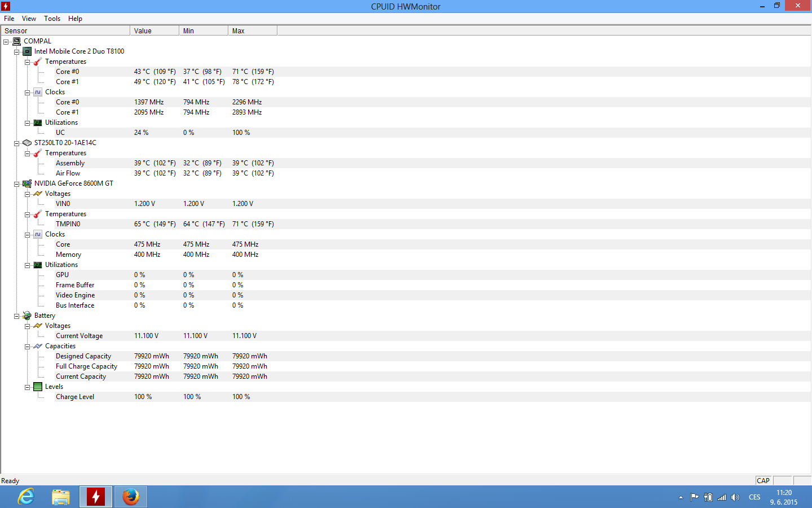The width and height of the screenshot is (812, 508).
Task: Open the Help menu
Action: (75, 19)
